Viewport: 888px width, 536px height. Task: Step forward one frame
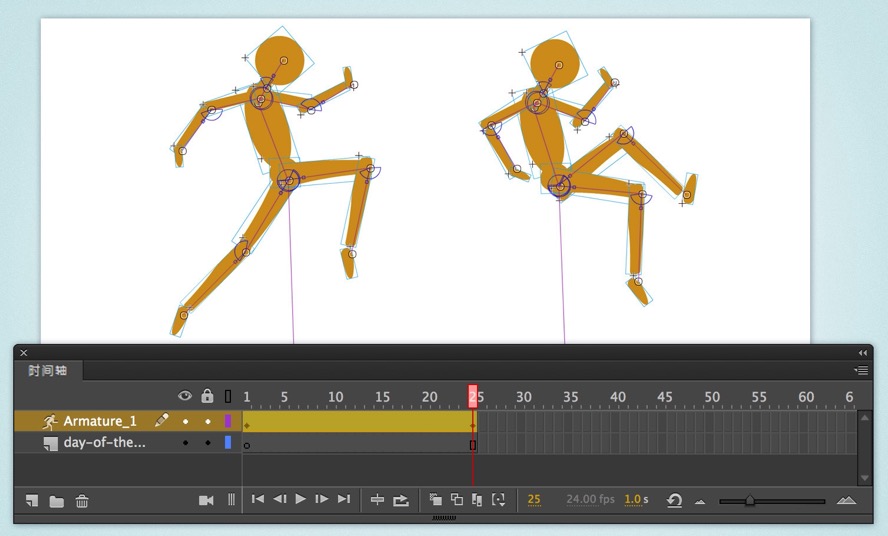(x=322, y=499)
